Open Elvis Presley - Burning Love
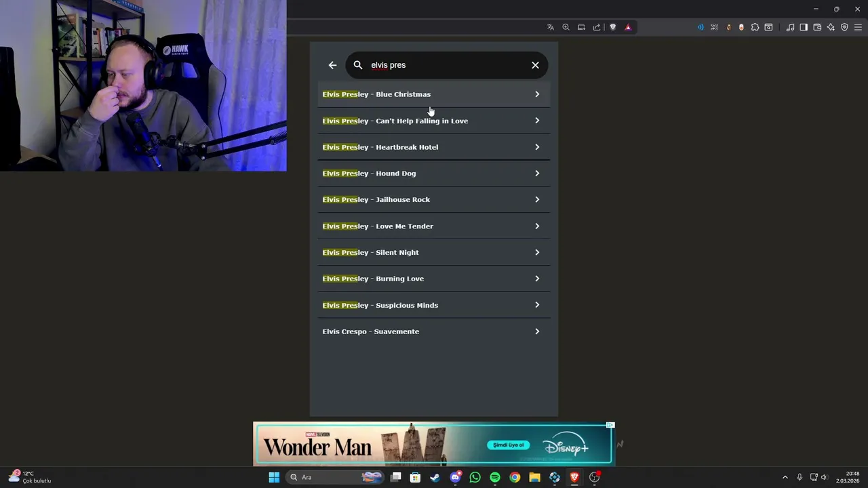The height and width of the screenshot is (488, 868). [x=434, y=279]
